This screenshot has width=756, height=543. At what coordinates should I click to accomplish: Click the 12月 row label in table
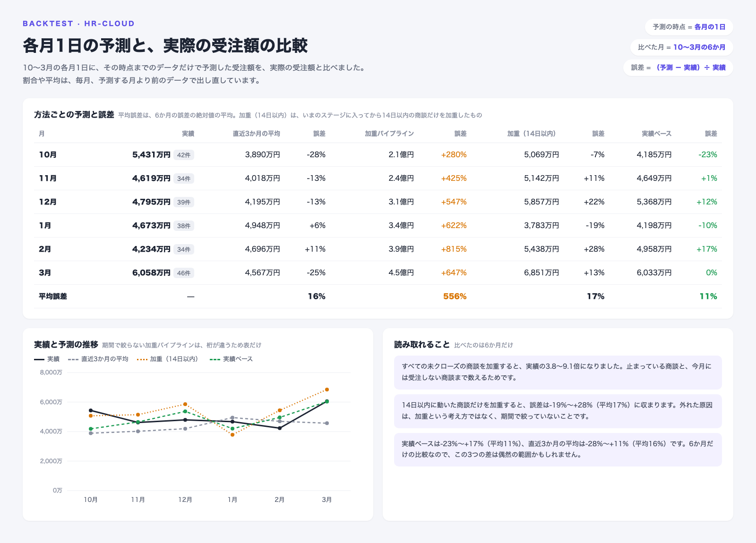(x=48, y=202)
